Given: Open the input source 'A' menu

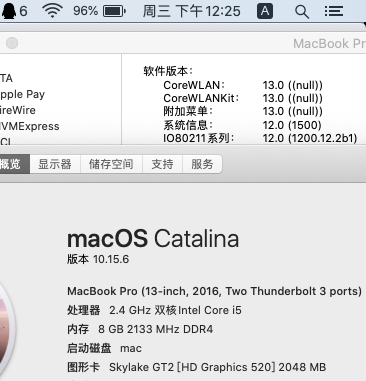Looking at the screenshot, I should [x=265, y=11].
